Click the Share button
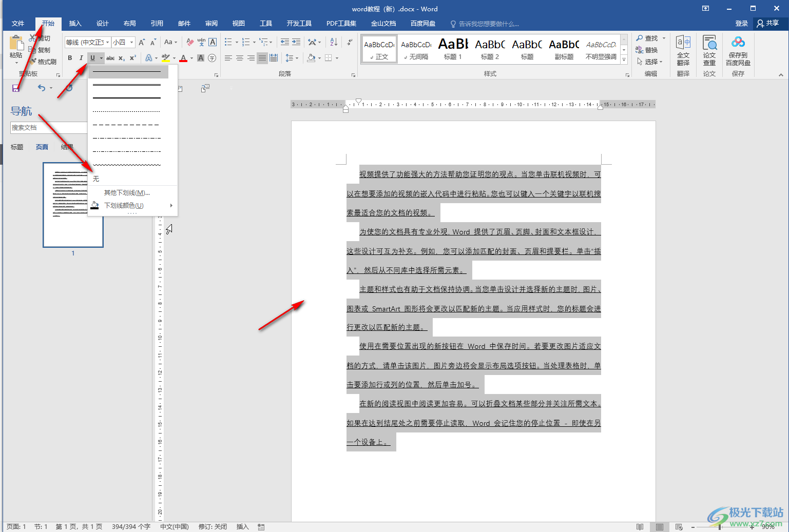The width and height of the screenshot is (789, 532). pyautogui.click(x=768, y=23)
